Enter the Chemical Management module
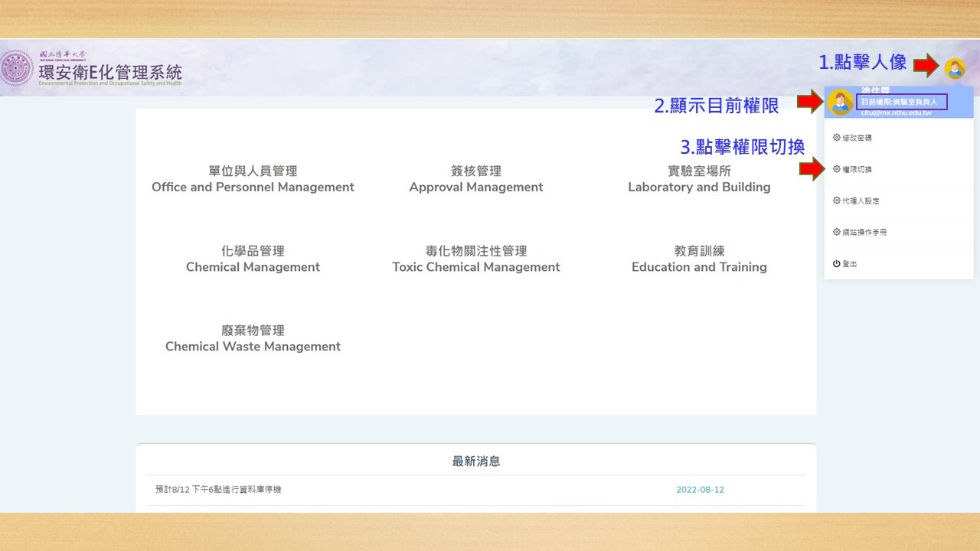This screenshot has width=980, height=551. click(x=253, y=259)
